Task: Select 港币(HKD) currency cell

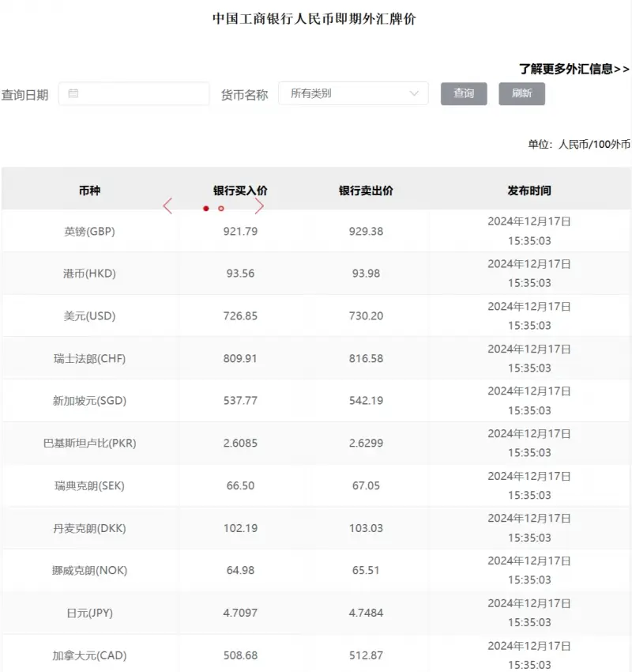Action: [89, 274]
